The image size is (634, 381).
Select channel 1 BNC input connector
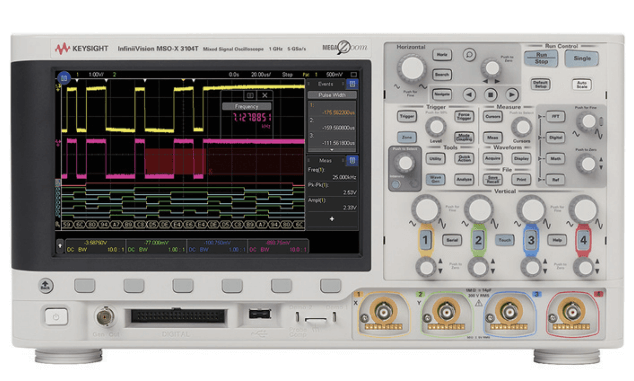pyautogui.click(x=383, y=312)
